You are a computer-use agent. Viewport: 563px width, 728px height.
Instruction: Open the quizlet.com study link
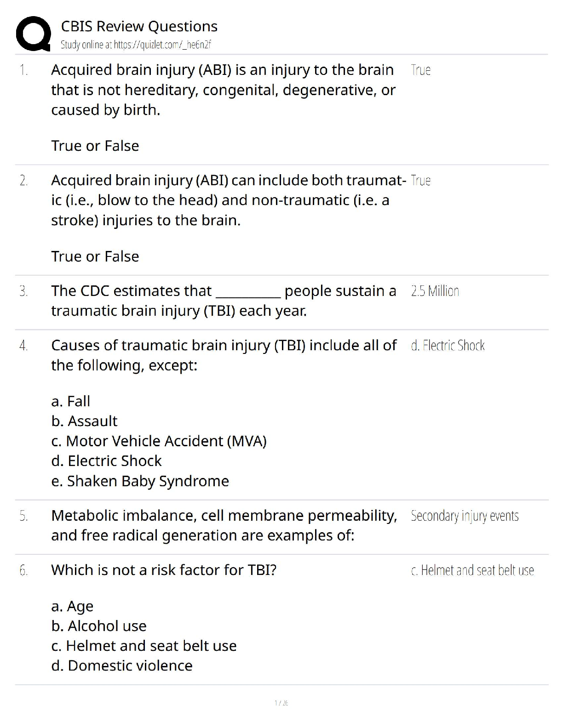click(136, 45)
